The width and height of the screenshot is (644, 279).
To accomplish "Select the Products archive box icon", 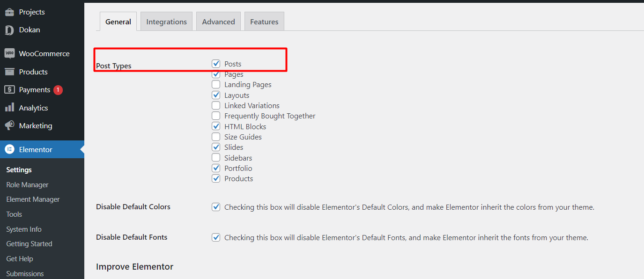I will tap(9, 72).
